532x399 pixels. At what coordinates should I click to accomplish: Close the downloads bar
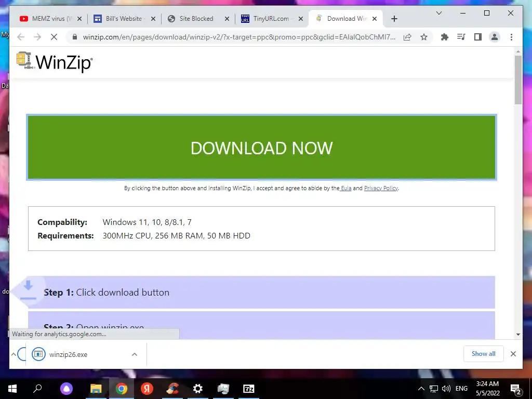point(513,354)
